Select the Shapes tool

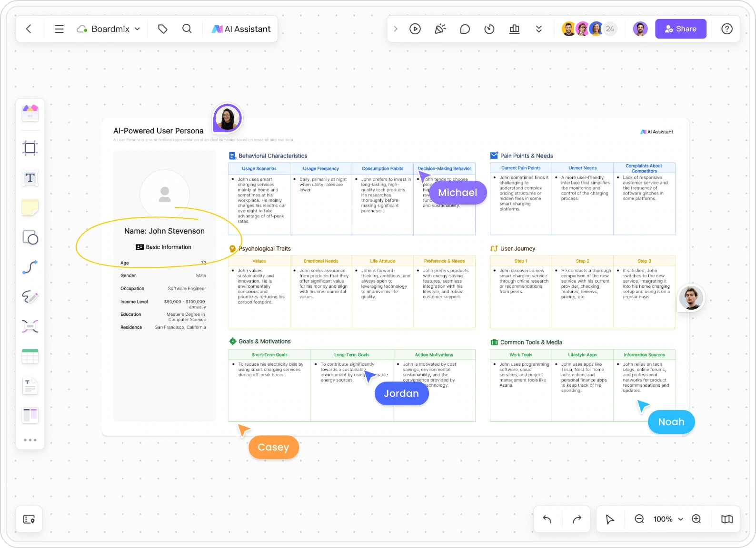30,237
